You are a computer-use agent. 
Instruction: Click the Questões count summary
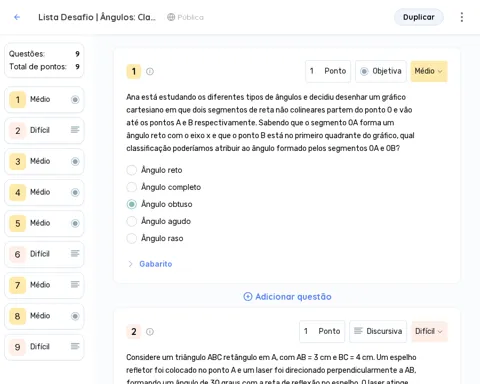44,54
